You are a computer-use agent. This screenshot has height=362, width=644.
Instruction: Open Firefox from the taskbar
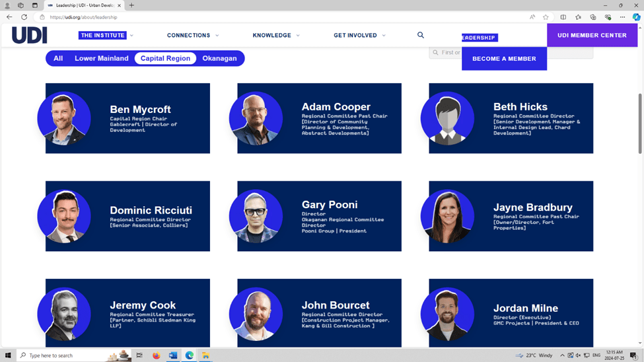pos(157,355)
